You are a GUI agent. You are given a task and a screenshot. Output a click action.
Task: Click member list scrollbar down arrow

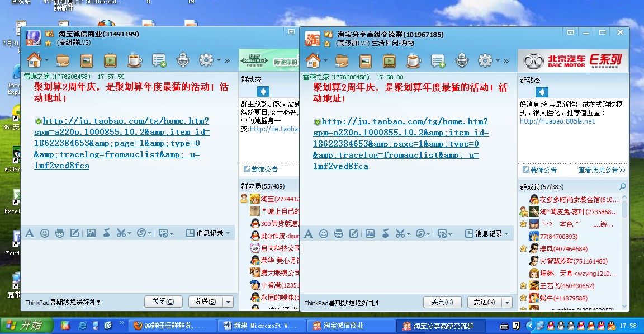[x=624, y=305]
